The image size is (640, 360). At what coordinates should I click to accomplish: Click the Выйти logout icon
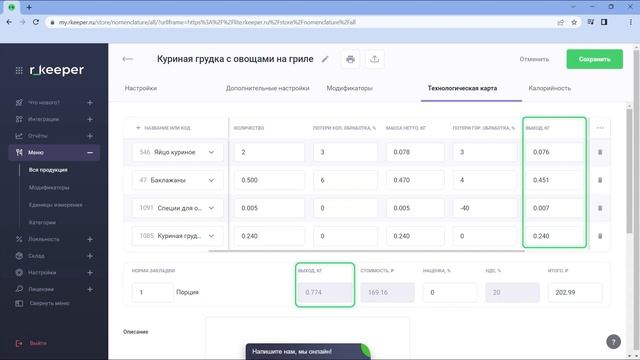[x=19, y=343]
